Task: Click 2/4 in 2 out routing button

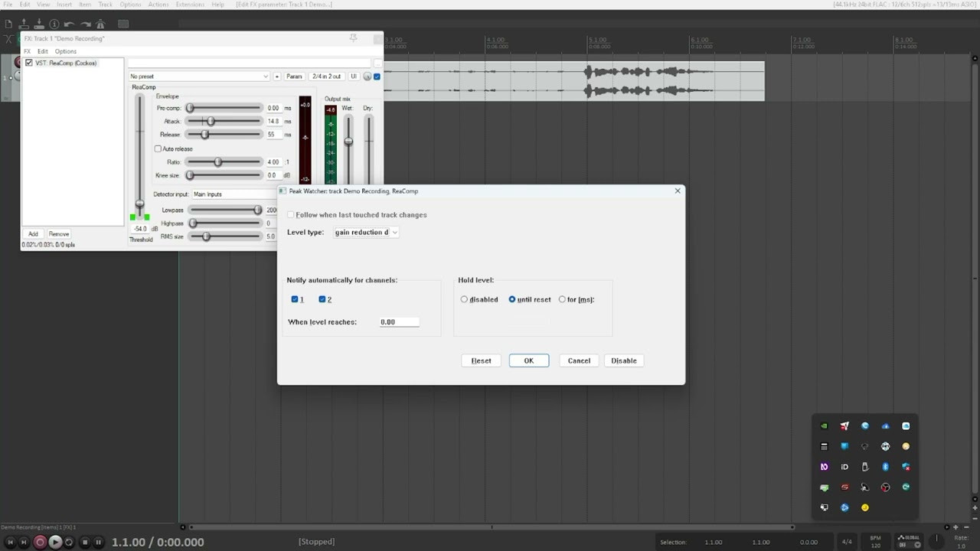Action: (x=326, y=77)
